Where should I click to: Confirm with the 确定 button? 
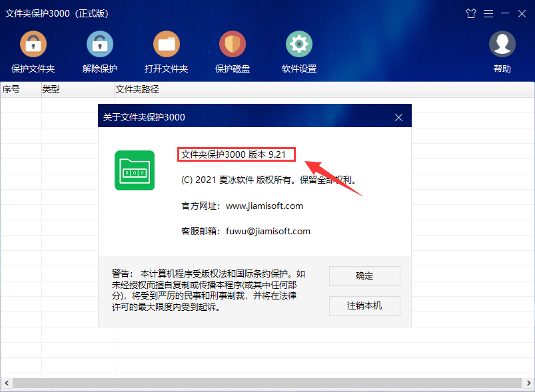[x=364, y=276]
